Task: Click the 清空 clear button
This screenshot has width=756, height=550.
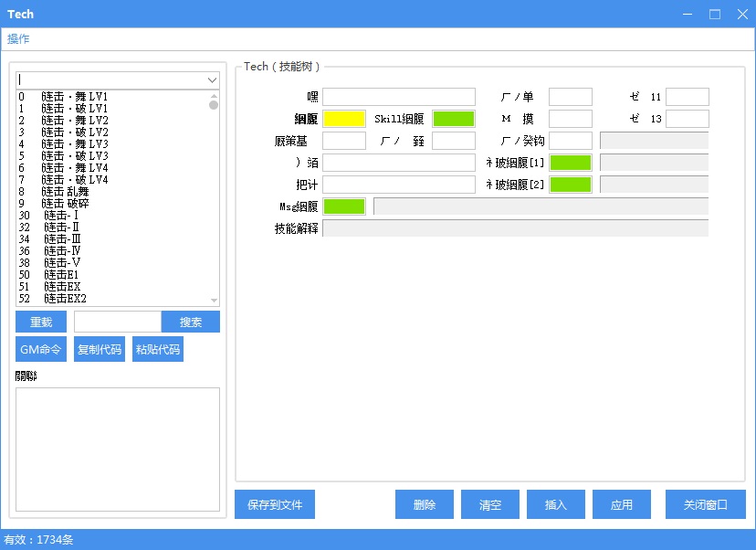Action: (x=490, y=504)
